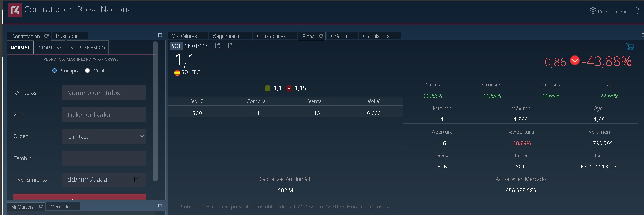
Task: Click the SOL ticker badge
Action: (176, 46)
